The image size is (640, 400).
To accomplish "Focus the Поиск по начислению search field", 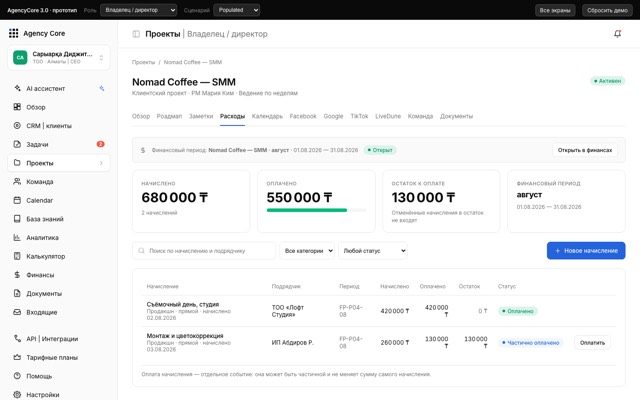I will point(204,251).
